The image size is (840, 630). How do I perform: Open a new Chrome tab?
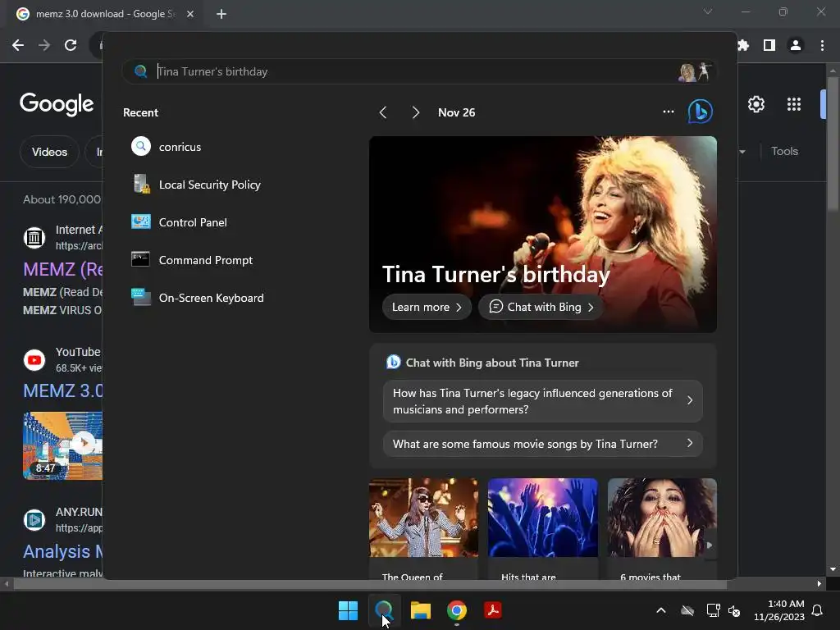click(221, 14)
